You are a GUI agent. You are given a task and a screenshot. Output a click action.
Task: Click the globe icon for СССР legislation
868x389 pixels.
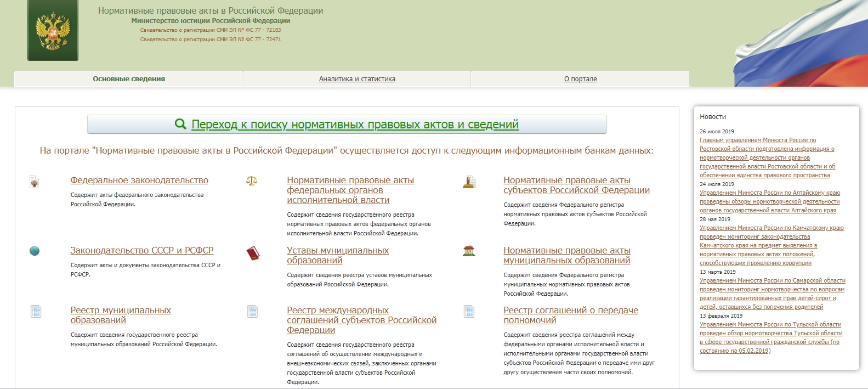pos(35,251)
